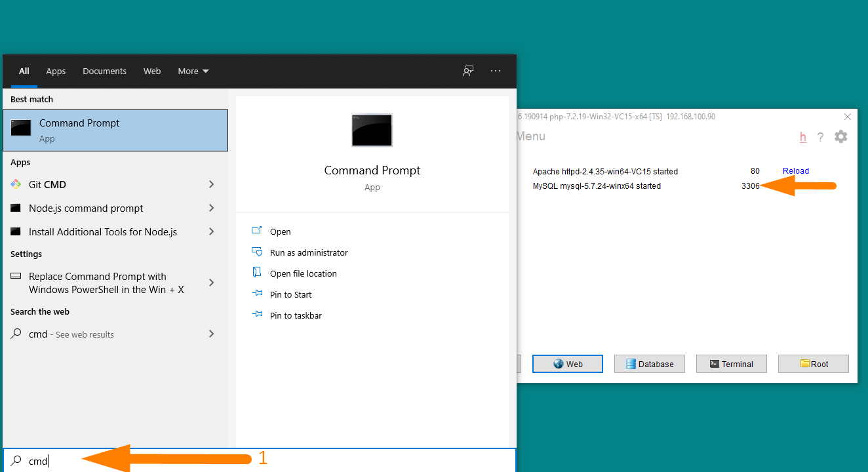Click the Menu label in Laragon
868x472 pixels.
(x=531, y=136)
